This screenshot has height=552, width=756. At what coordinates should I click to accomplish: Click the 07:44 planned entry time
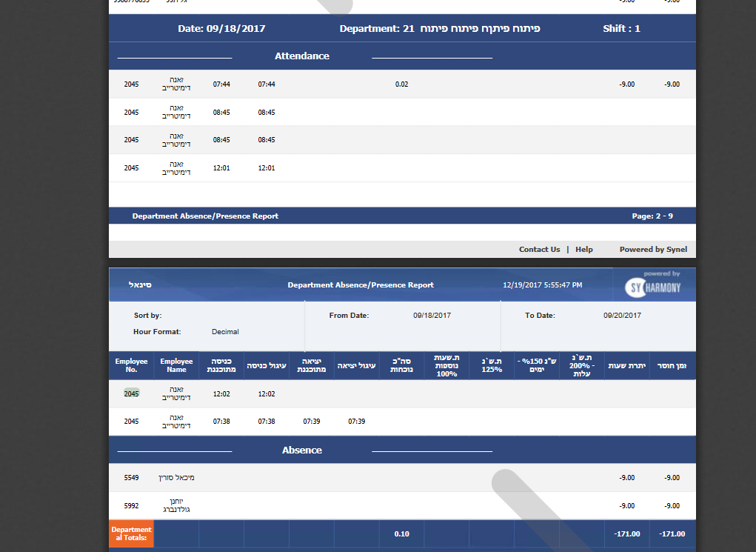[x=221, y=84]
